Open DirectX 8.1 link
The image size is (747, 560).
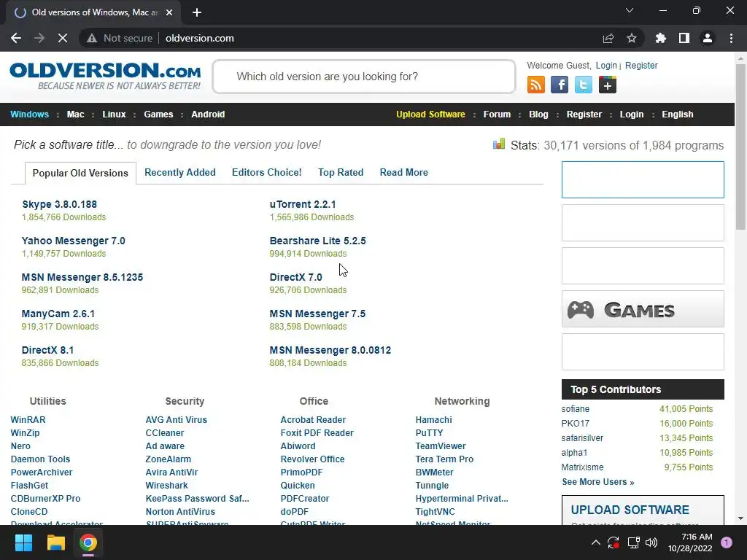point(47,350)
